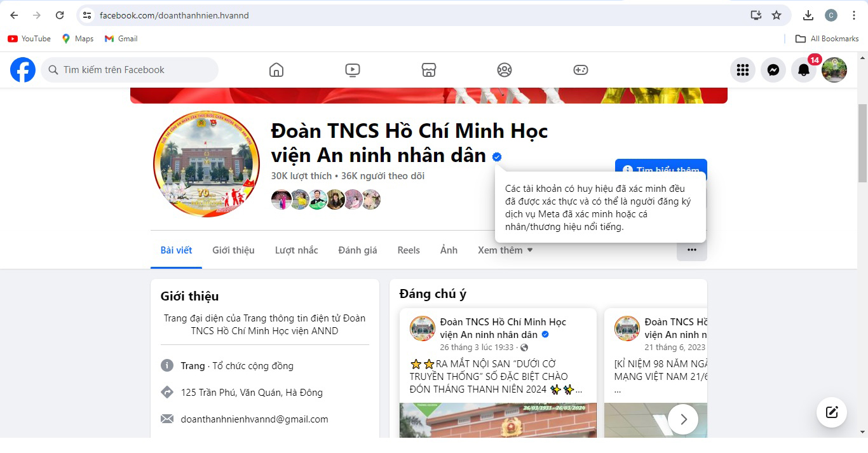Click the Facebook logo
Screen dimensions: 868x453
point(23,70)
